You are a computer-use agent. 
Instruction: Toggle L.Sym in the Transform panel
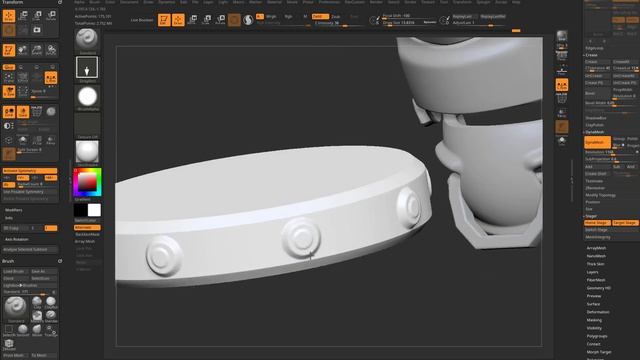tap(51, 78)
